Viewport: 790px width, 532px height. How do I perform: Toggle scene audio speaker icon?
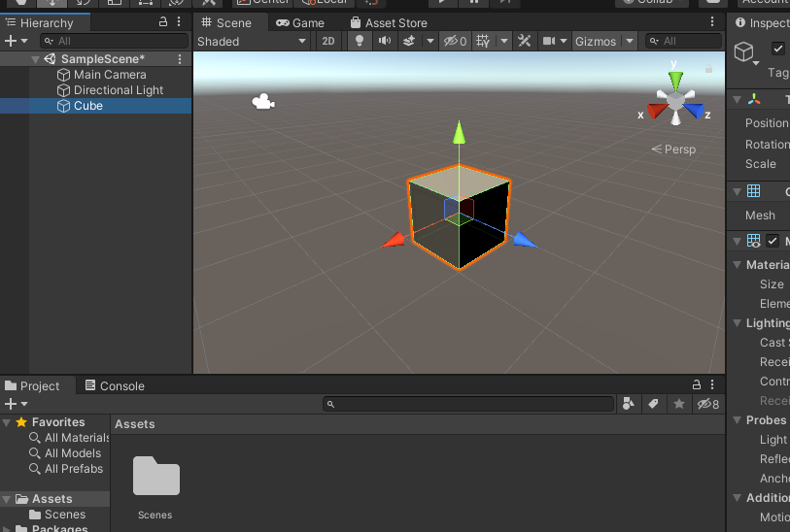(385, 41)
